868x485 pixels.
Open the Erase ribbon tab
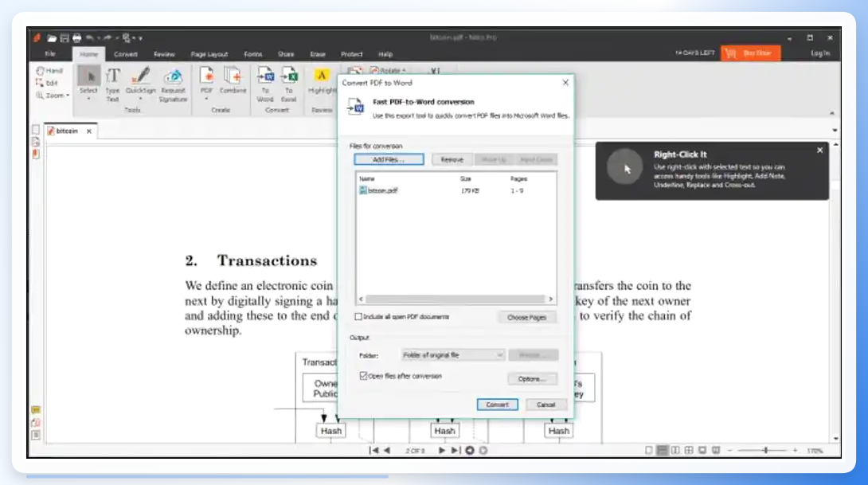coord(318,54)
